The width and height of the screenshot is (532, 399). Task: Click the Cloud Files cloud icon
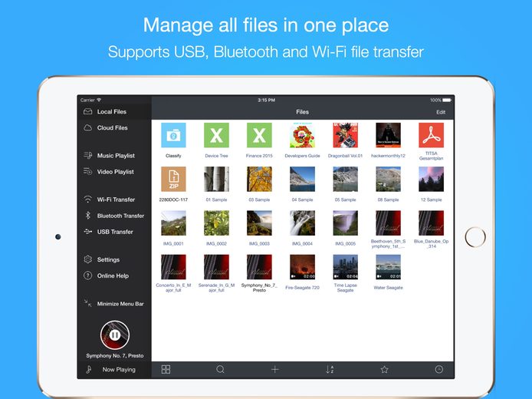88,127
